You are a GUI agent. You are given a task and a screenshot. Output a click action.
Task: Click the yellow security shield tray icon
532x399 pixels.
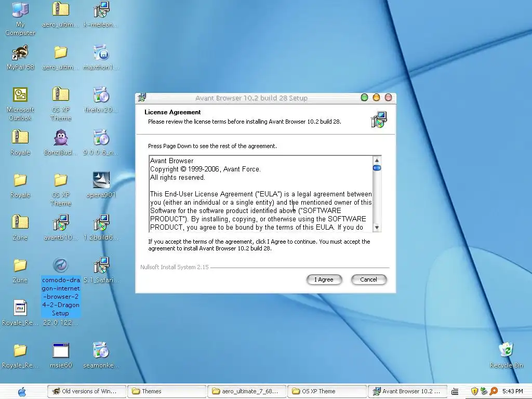pyautogui.click(x=474, y=392)
